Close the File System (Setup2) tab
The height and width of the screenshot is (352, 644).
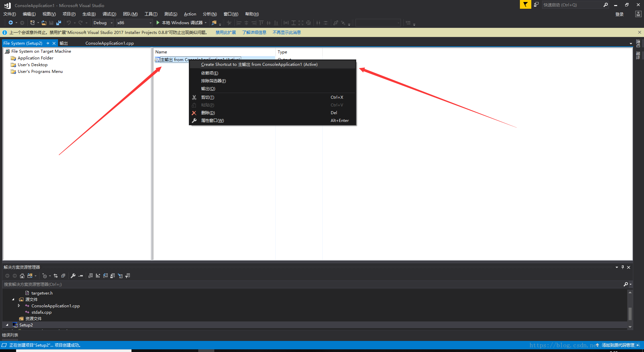pyautogui.click(x=54, y=43)
